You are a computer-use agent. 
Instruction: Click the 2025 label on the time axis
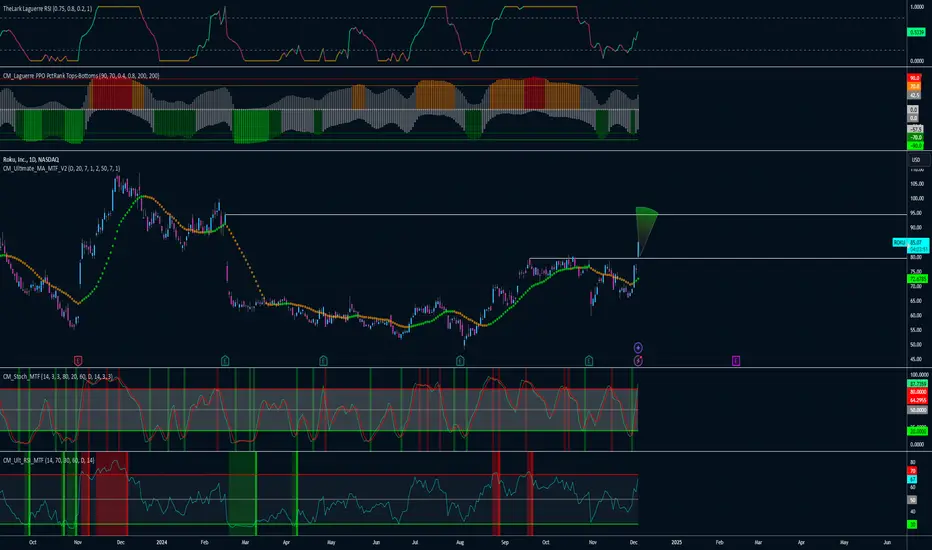[x=676, y=542]
